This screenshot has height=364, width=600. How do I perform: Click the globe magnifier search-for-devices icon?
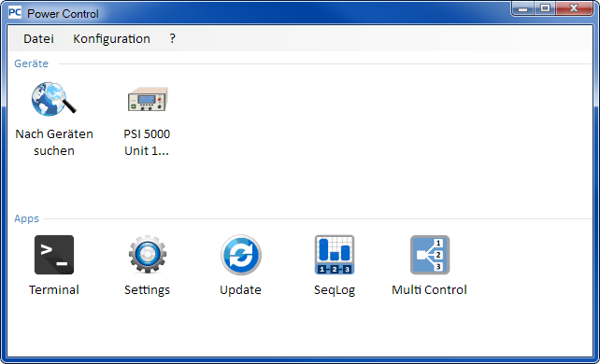tap(54, 99)
